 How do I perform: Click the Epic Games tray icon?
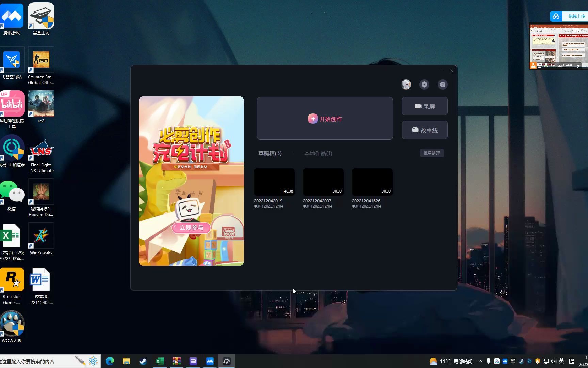point(513,361)
